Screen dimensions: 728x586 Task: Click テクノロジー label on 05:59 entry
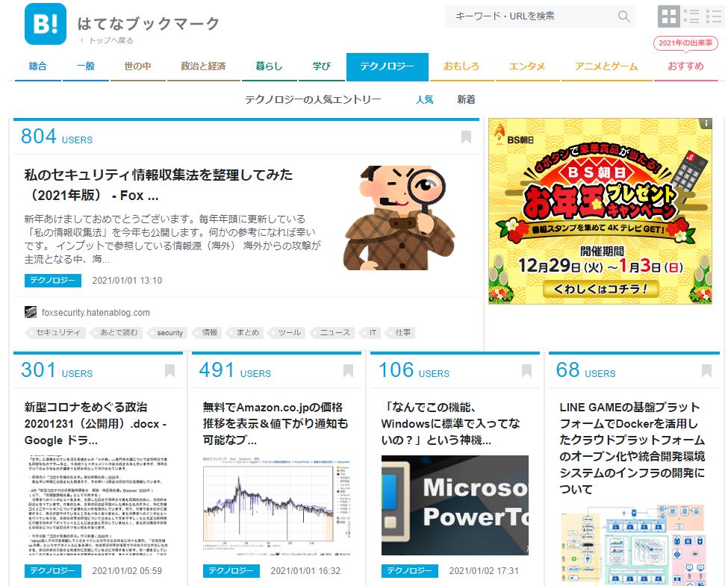(x=53, y=570)
